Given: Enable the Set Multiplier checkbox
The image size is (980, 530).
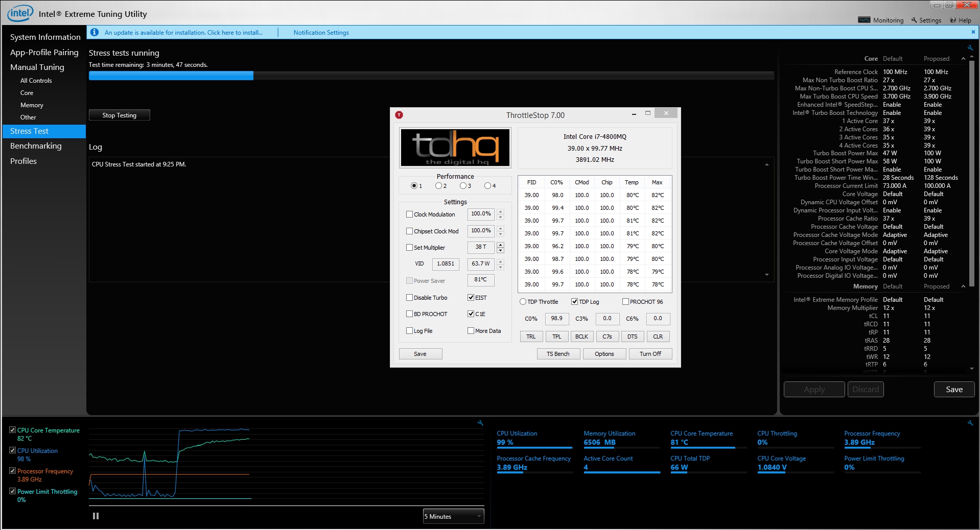Looking at the screenshot, I should point(409,248).
